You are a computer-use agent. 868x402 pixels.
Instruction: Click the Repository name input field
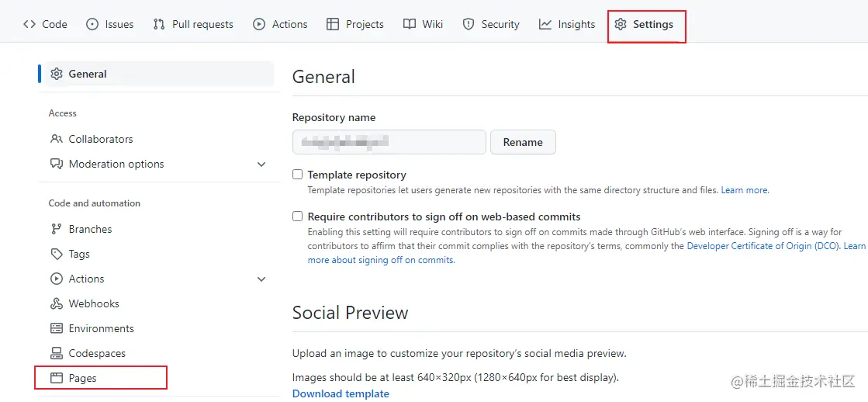pos(389,142)
